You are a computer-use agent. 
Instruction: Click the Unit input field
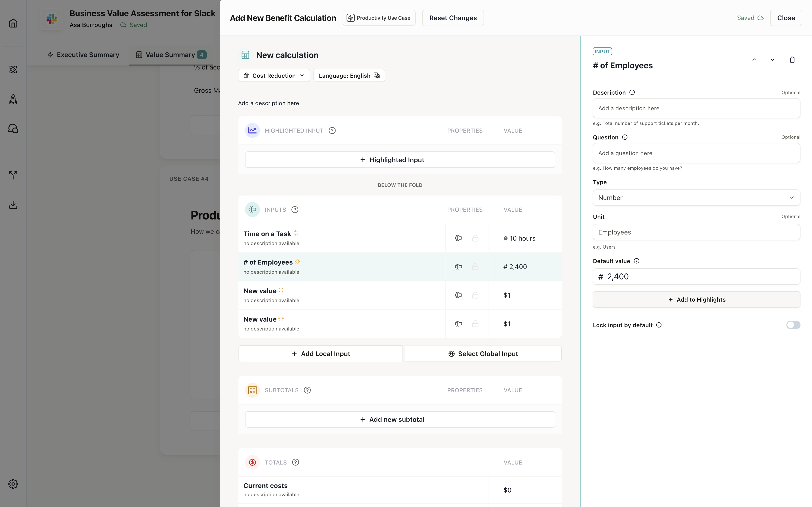pyautogui.click(x=696, y=232)
